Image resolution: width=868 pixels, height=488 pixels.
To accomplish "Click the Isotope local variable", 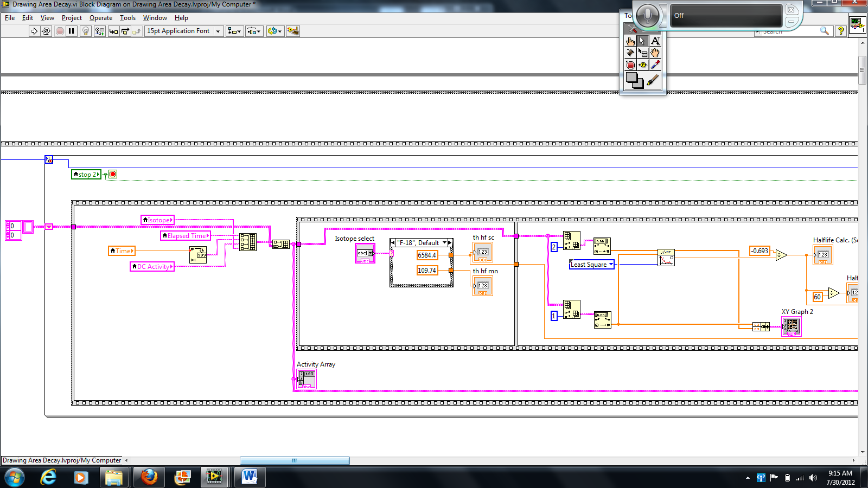I will (157, 220).
